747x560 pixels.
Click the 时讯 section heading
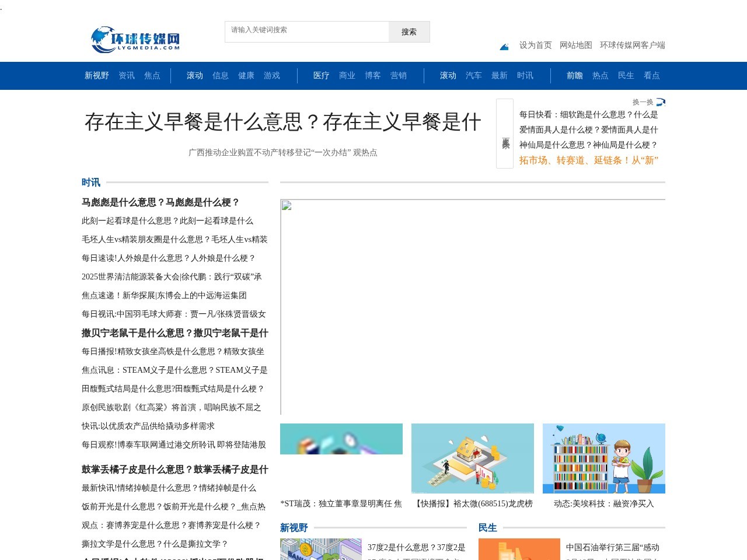91,182
